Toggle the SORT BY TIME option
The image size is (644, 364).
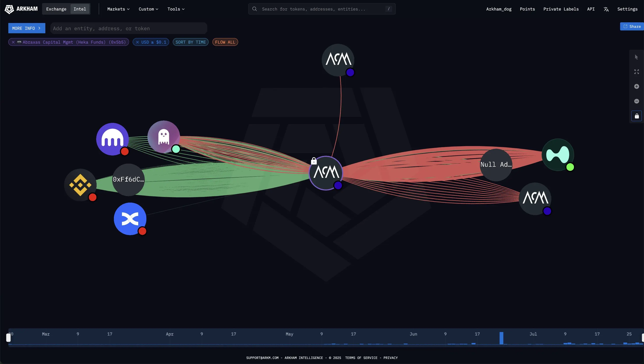coord(191,42)
